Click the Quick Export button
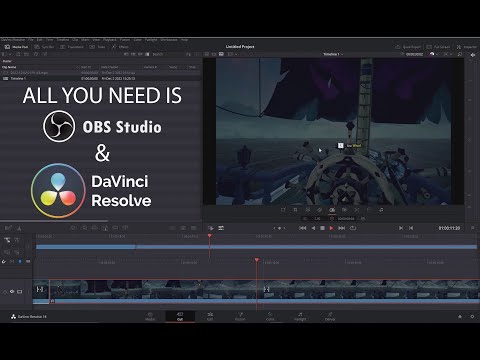The image size is (480, 360). 408,47
